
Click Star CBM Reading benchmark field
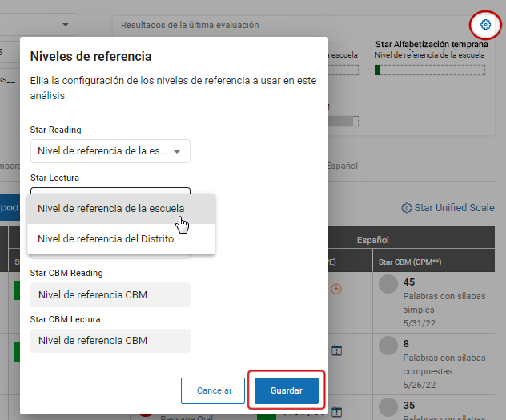click(110, 294)
